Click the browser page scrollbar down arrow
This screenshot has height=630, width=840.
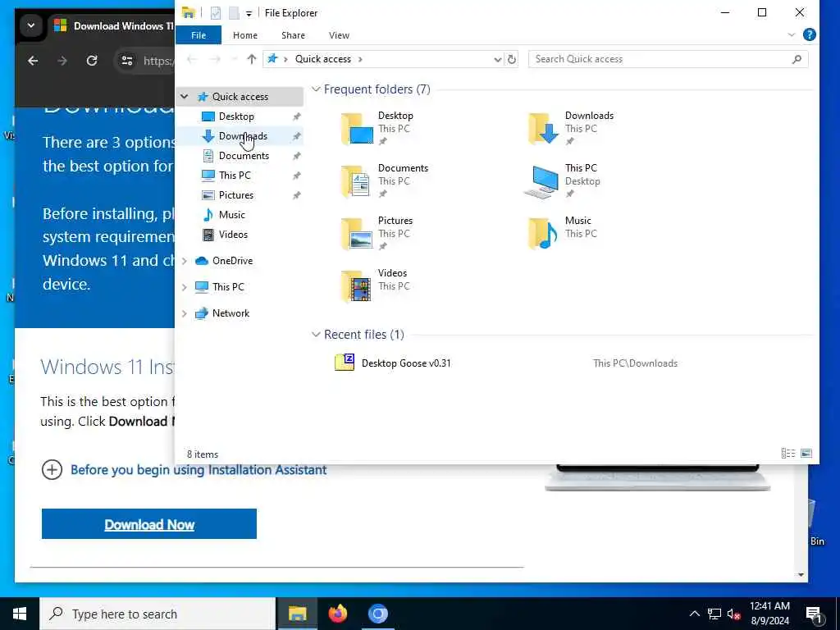click(x=801, y=575)
